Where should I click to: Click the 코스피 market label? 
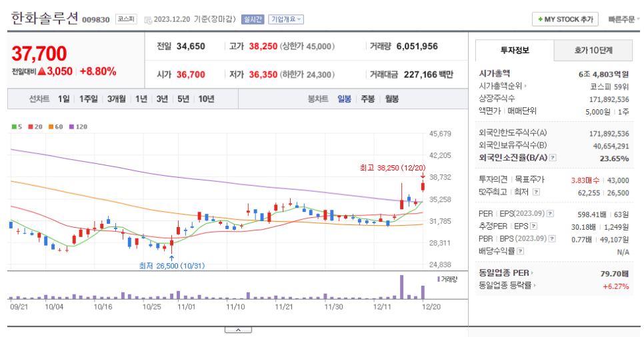(x=126, y=19)
